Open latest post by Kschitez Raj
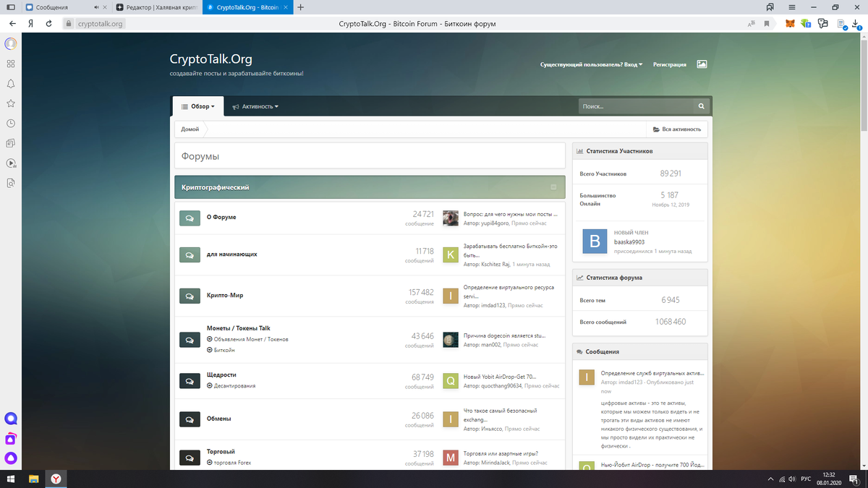 (511, 250)
